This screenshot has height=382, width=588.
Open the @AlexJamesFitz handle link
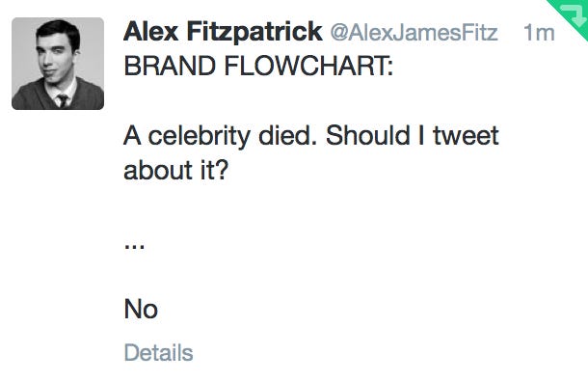coord(414,33)
